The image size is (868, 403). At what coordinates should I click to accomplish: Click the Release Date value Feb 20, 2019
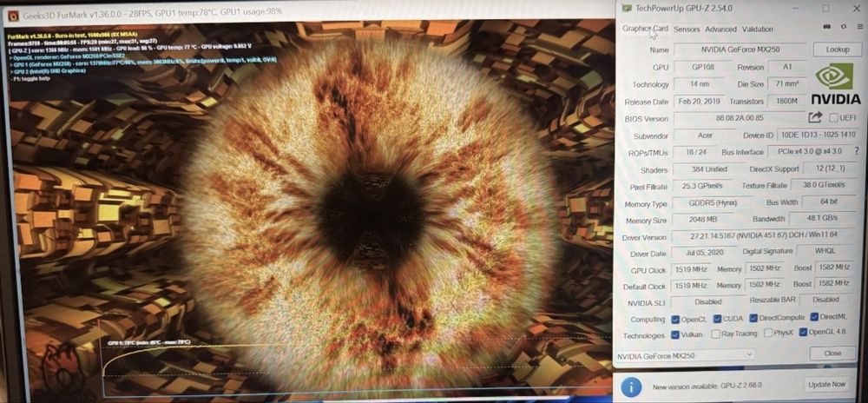click(698, 102)
